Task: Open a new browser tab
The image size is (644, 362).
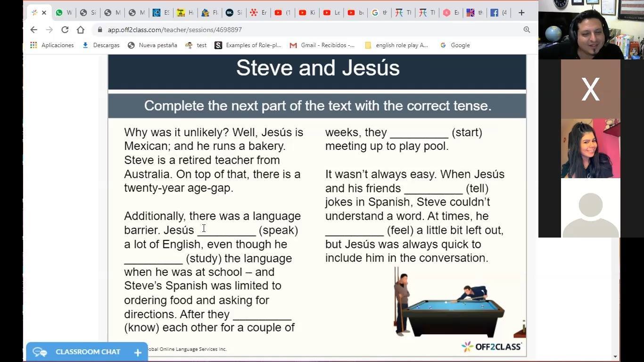Action: click(x=521, y=13)
